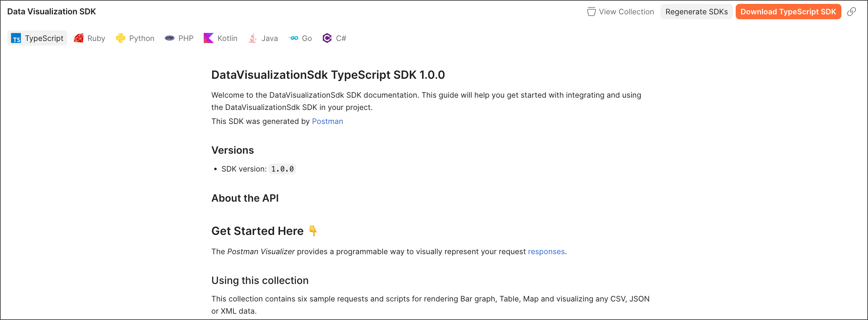
Task: Click the Kotlin logo icon
Action: [209, 38]
